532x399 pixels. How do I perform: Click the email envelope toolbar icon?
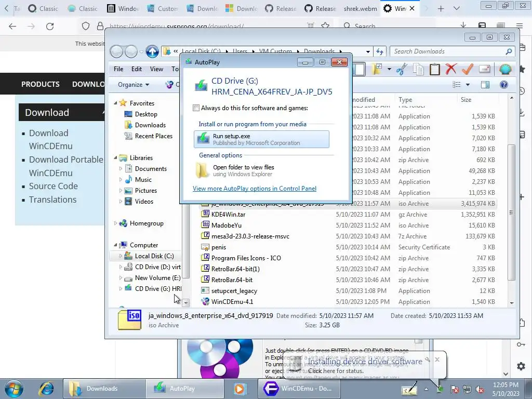485,69
